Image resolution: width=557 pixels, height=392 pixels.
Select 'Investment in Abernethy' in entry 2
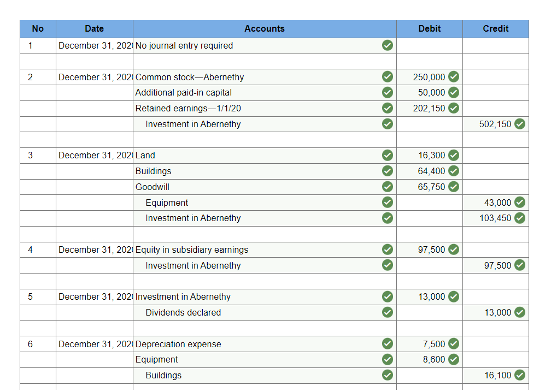point(193,124)
